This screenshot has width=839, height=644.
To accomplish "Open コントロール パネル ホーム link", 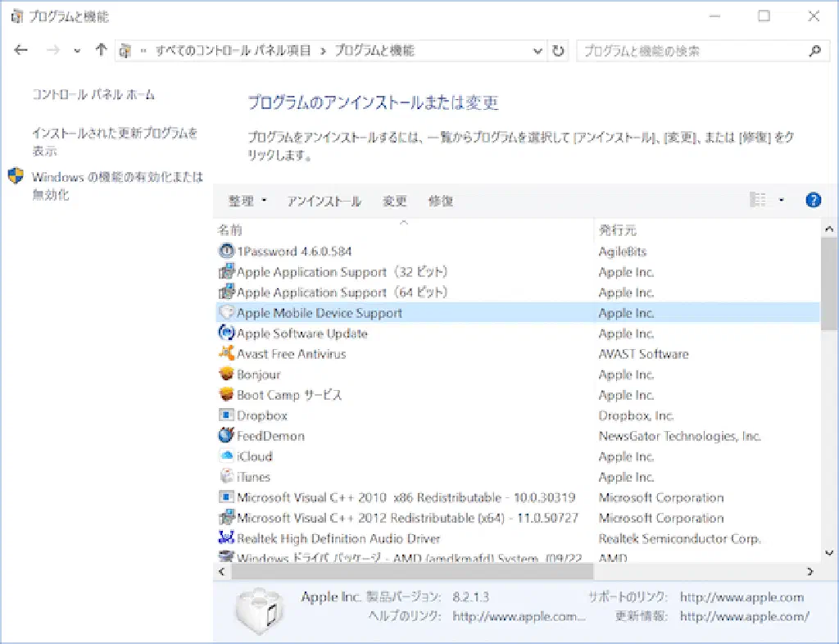I will [x=93, y=95].
